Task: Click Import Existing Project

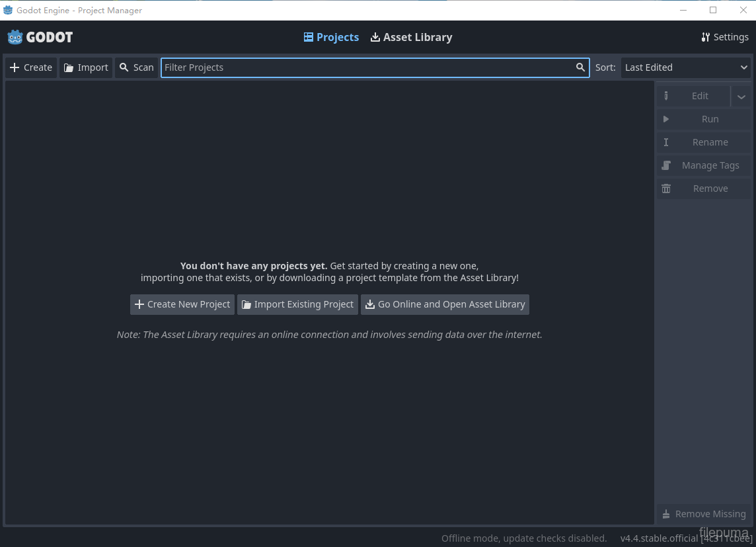Action: point(297,304)
